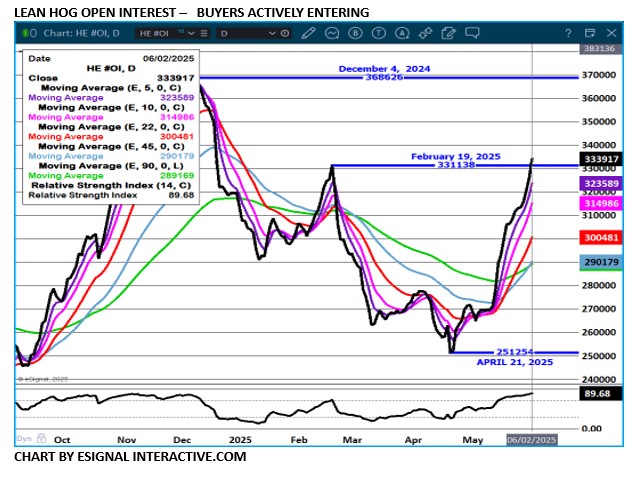Click the pencil drawing tool icon
This screenshot has height=478, width=639.
coord(309,33)
